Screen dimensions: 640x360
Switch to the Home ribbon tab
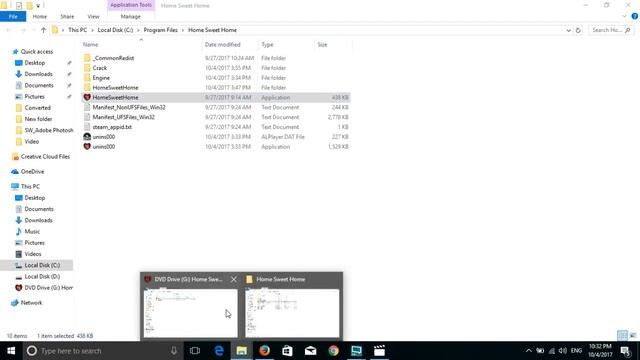tap(40, 16)
